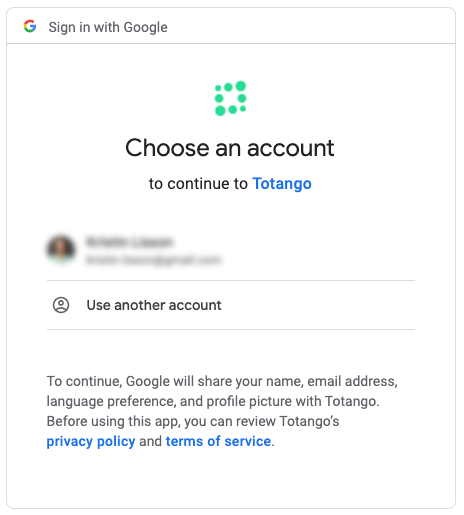This screenshot has width=464, height=515.
Task: Select the blurred profile avatar photo
Action: 61,249
